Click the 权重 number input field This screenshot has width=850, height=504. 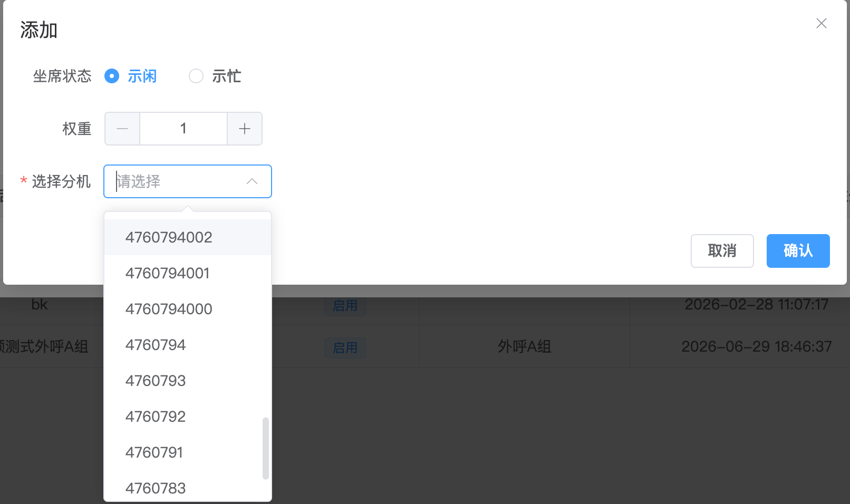[x=183, y=129]
